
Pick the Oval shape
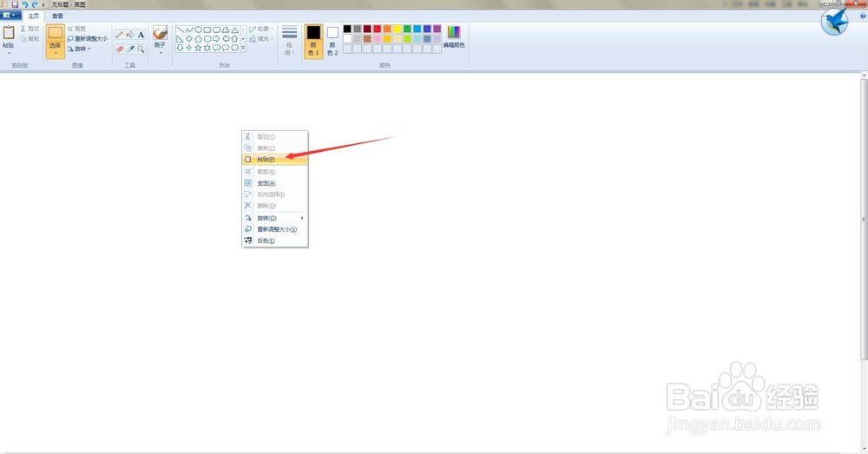[198, 30]
